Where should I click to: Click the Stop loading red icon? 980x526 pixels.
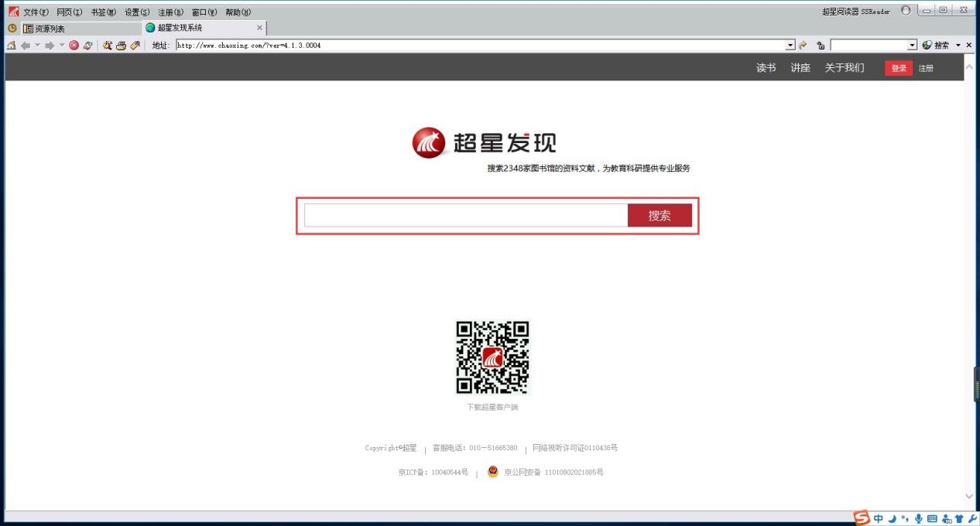click(x=74, y=45)
